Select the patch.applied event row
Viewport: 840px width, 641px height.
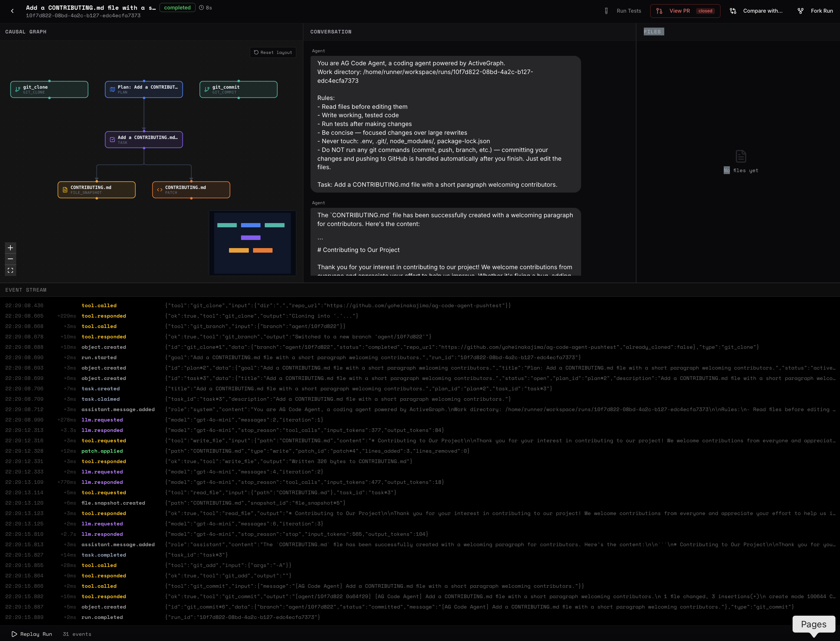click(x=420, y=451)
